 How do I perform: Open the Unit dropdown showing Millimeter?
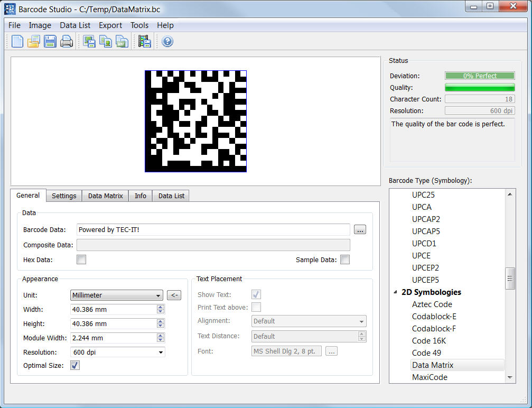[116, 295]
